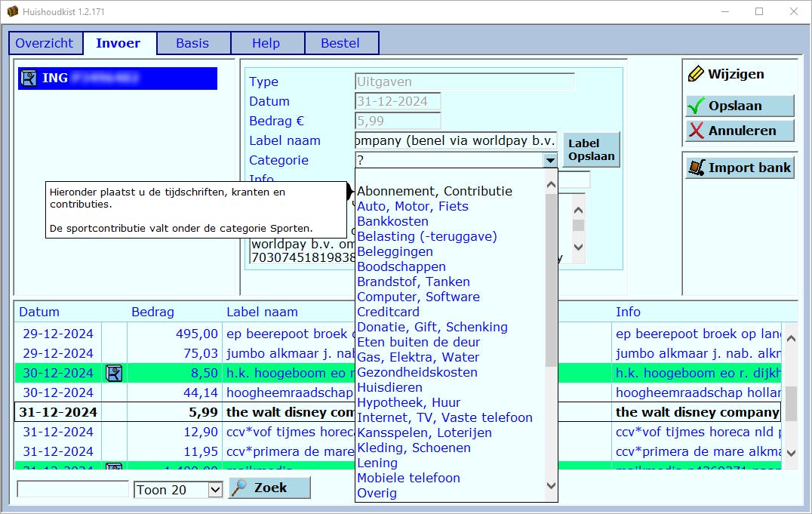
Task: Choose Boodschappen from the category list
Action: [401, 266]
